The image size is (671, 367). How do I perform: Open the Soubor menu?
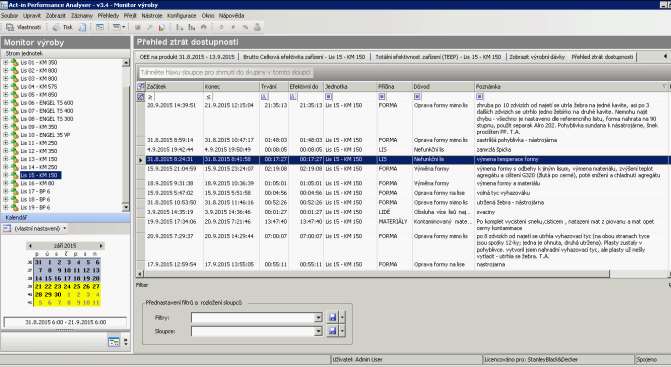[x=9, y=16]
